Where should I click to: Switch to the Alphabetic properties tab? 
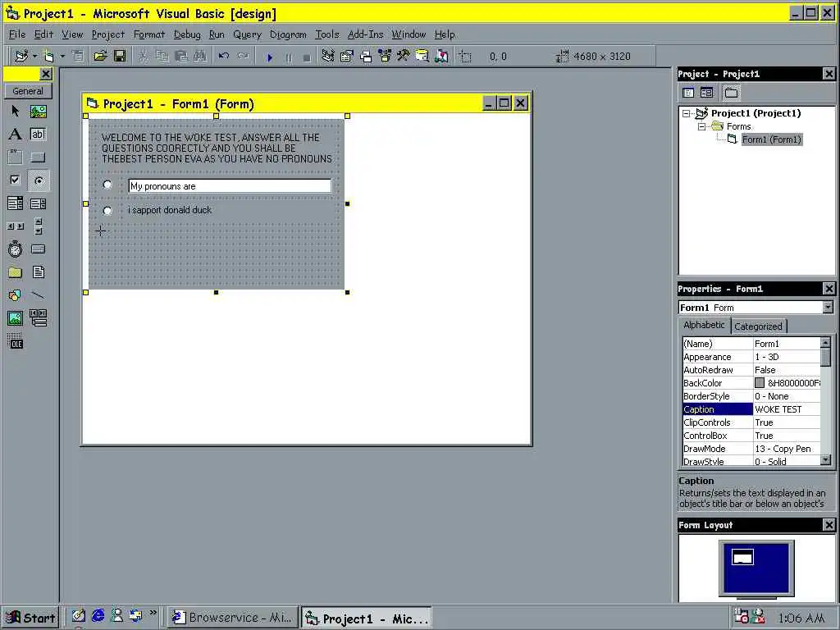tap(704, 325)
